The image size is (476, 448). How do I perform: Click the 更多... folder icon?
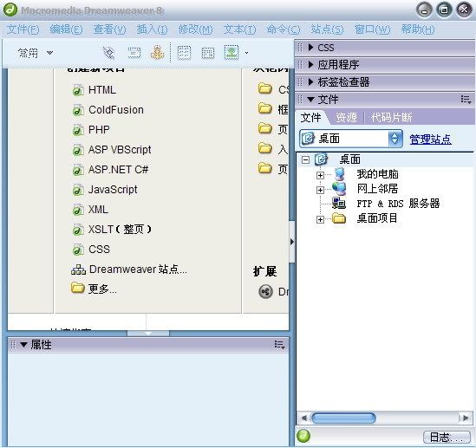point(77,288)
